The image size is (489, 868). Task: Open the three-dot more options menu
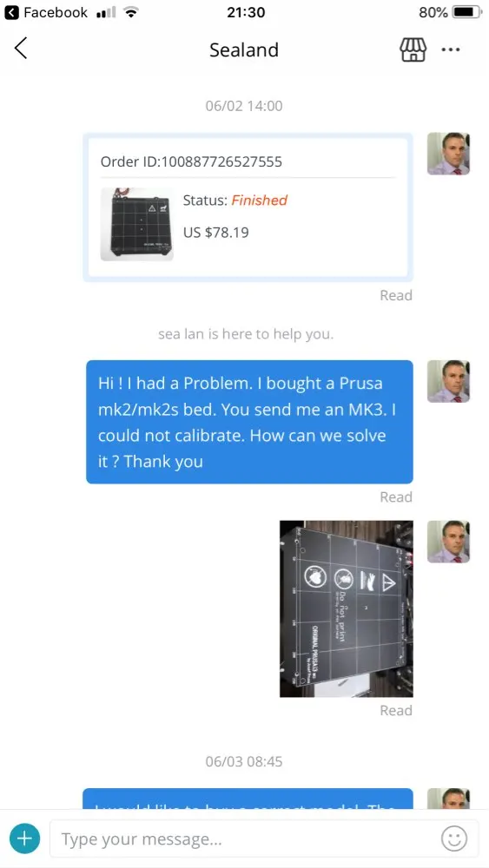[450, 49]
